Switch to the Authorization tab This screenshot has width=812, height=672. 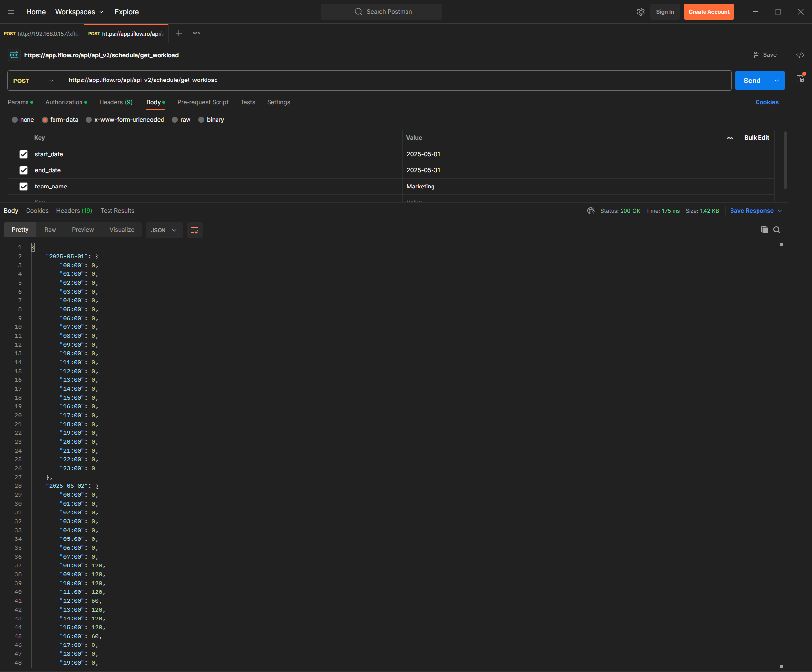[66, 102]
